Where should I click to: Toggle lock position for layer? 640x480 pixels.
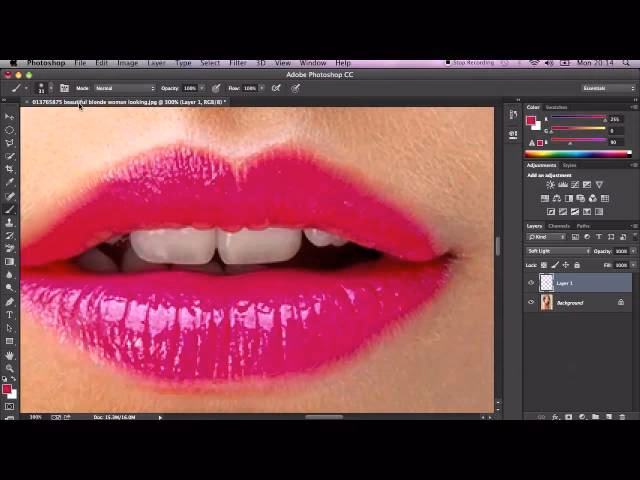click(x=566, y=265)
